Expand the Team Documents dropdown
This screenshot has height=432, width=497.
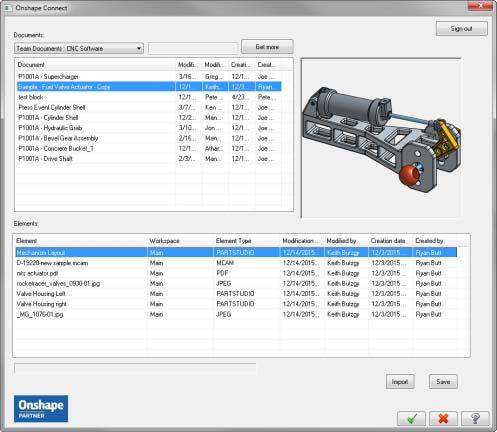79,48
